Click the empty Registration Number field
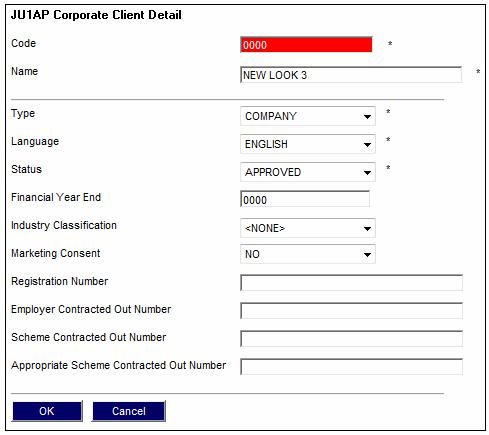This screenshot has width=489, height=435. (x=351, y=283)
